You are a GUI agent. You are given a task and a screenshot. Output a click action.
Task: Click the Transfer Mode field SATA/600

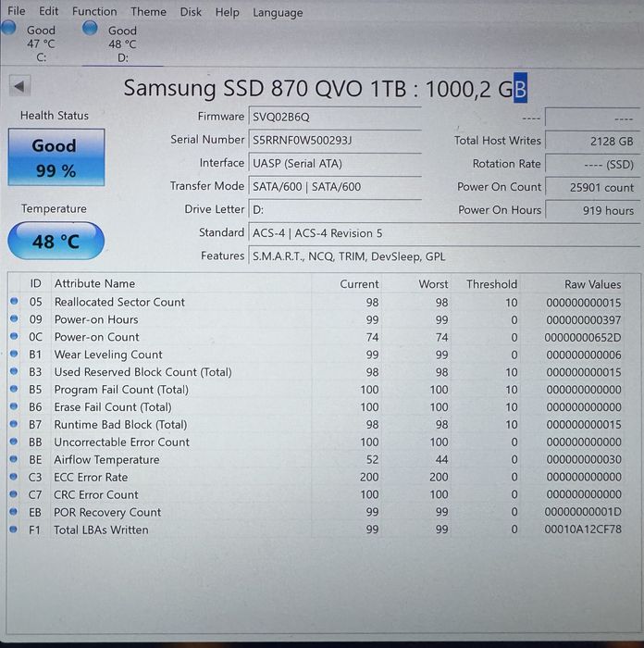(x=335, y=187)
